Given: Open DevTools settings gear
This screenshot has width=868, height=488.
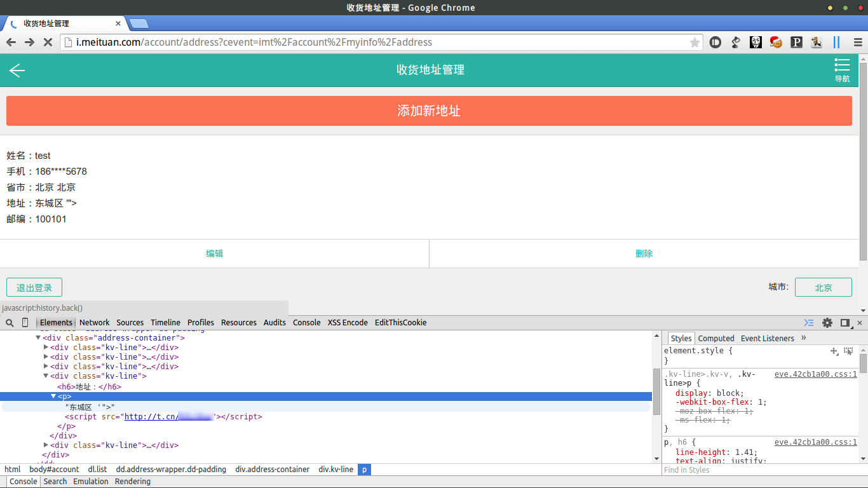Looking at the screenshot, I should point(827,323).
